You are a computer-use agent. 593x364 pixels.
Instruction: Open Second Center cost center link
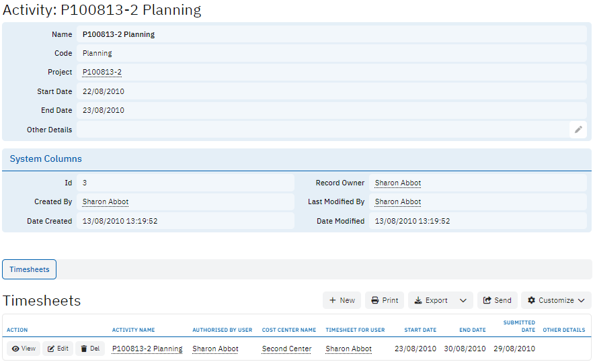pyautogui.click(x=286, y=349)
